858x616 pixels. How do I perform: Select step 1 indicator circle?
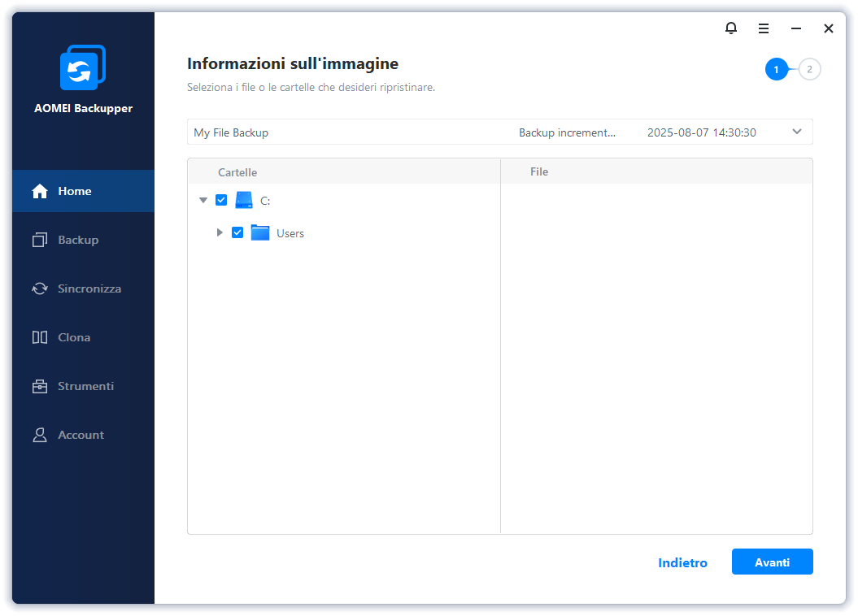click(776, 69)
